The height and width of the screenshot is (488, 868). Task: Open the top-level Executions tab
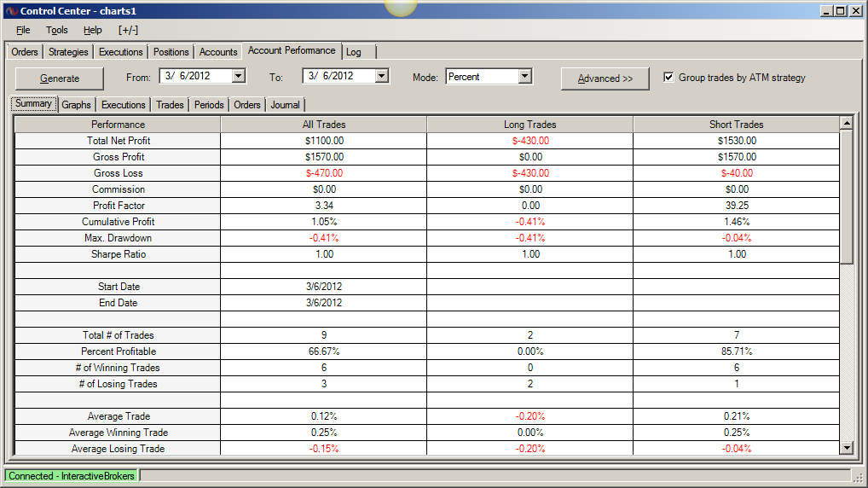click(121, 52)
